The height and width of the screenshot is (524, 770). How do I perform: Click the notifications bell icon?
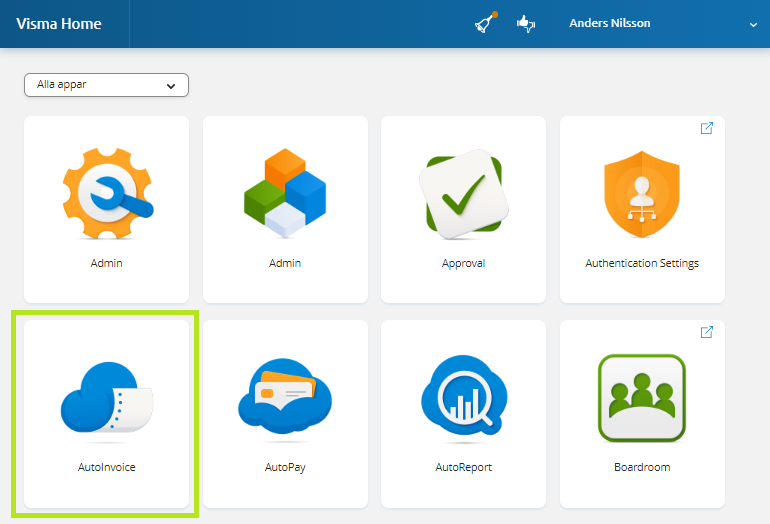pos(486,23)
